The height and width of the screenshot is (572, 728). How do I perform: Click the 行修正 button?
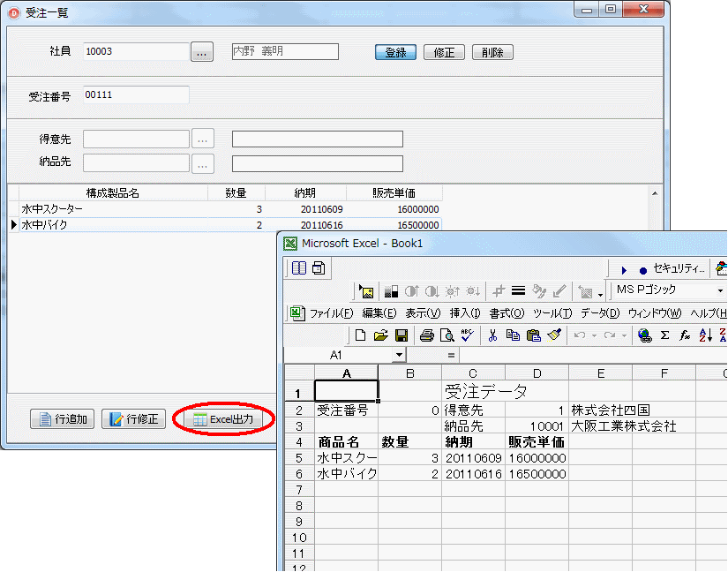coord(134,418)
